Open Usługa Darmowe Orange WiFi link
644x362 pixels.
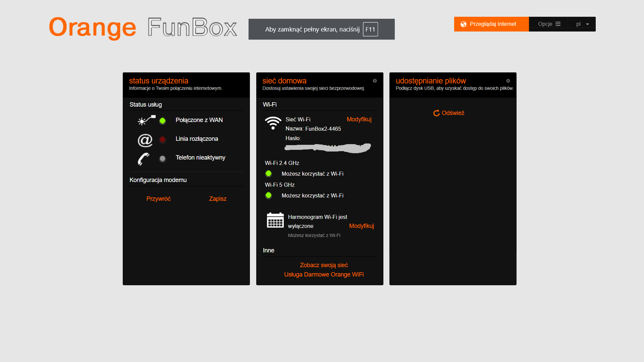(x=324, y=275)
